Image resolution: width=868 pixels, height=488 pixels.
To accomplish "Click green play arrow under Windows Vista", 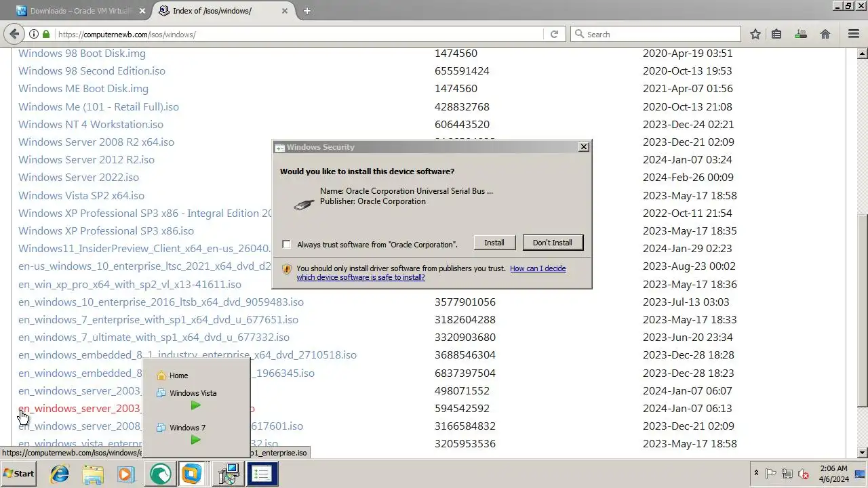I will (x=195, y=405).
